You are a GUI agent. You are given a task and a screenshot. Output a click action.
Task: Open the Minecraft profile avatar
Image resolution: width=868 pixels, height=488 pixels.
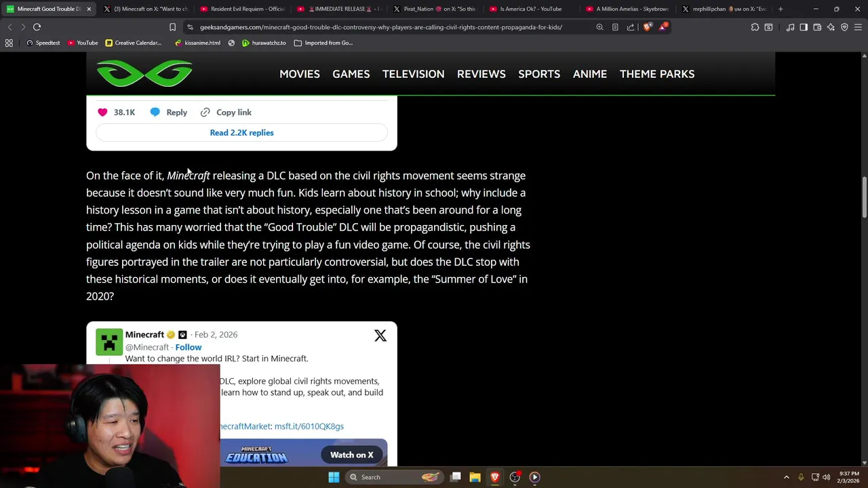click(x=109, y=342)
